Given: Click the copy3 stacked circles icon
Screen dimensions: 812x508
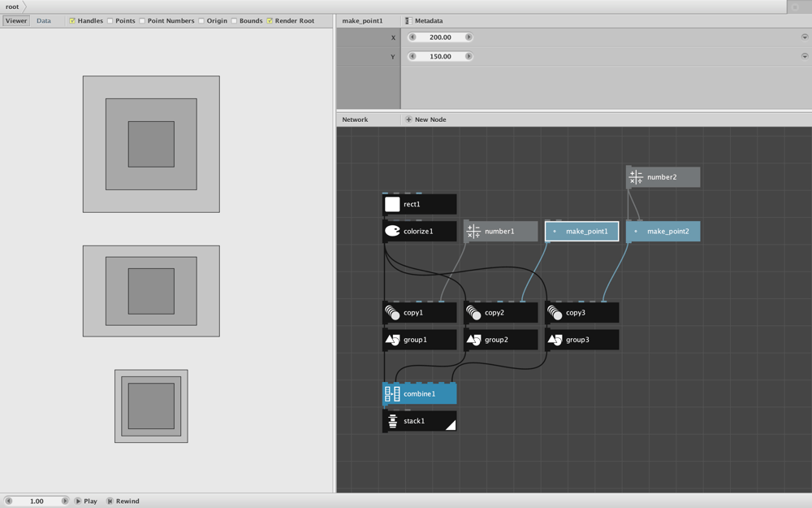Looking at the screenshot, I should click(555, 313).
